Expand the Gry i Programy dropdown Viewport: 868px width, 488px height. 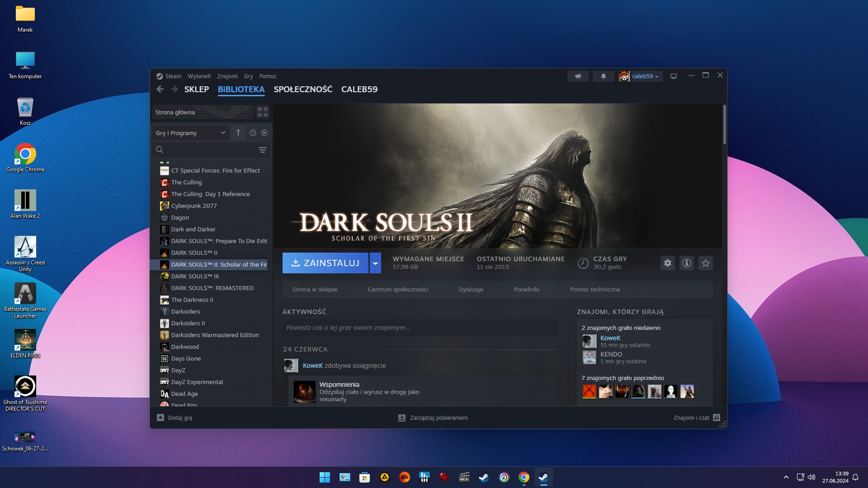click(x=191, y=133)
